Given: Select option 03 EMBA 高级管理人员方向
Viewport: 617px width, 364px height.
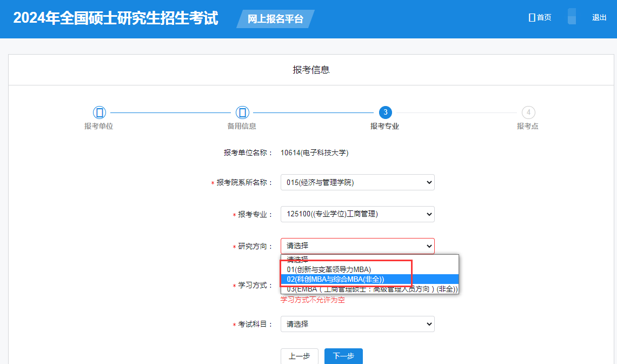Looking at the screenshot, I should [x=372, y=289].
